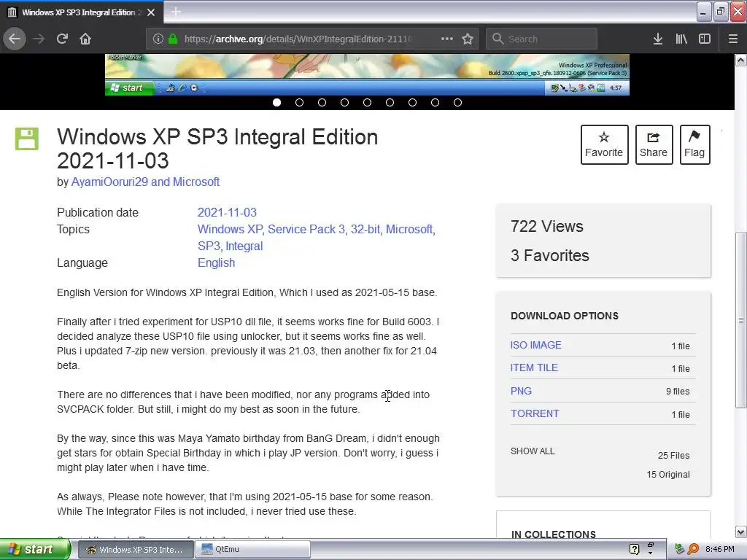Open the English language link
Image resolution: width=747 pixels, height=560 pixels.
[216, 262]
